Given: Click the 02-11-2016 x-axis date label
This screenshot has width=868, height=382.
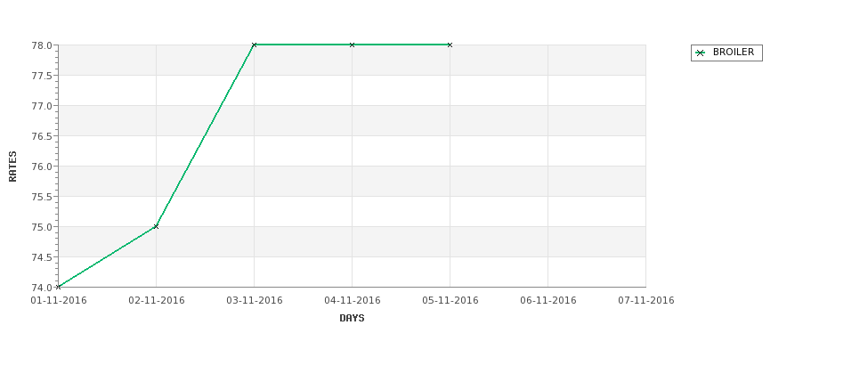Looking at the screenshot, I should 156,301.
